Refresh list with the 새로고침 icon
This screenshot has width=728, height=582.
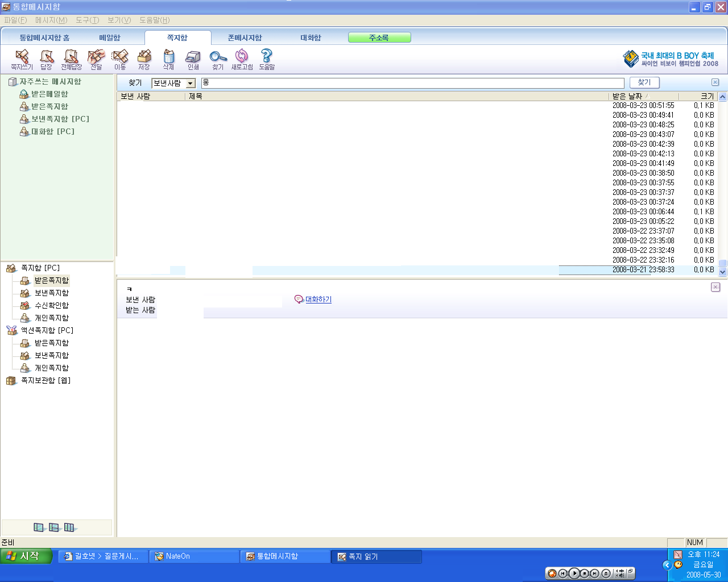point(242,59)
